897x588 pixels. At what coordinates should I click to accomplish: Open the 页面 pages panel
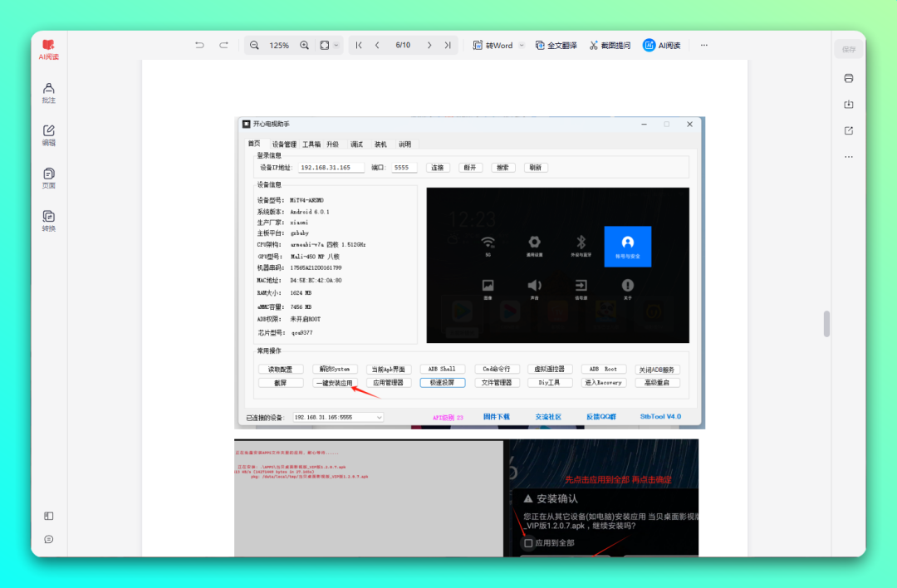(48, 178)
